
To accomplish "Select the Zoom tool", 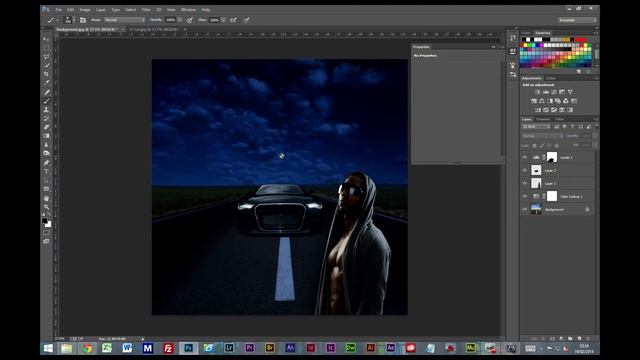I will click(46, 207).
